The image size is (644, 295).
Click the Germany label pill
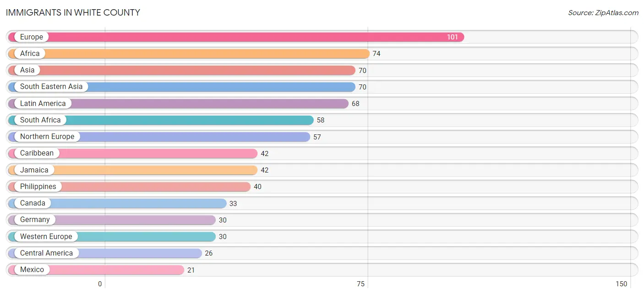35,220
